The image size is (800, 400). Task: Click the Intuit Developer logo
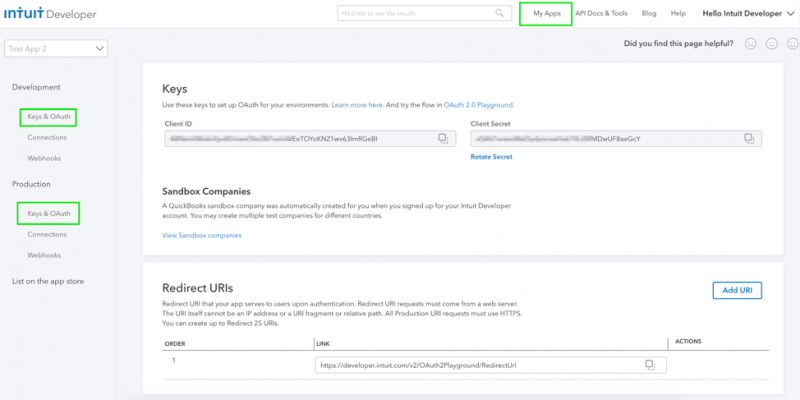coord(50,14)
